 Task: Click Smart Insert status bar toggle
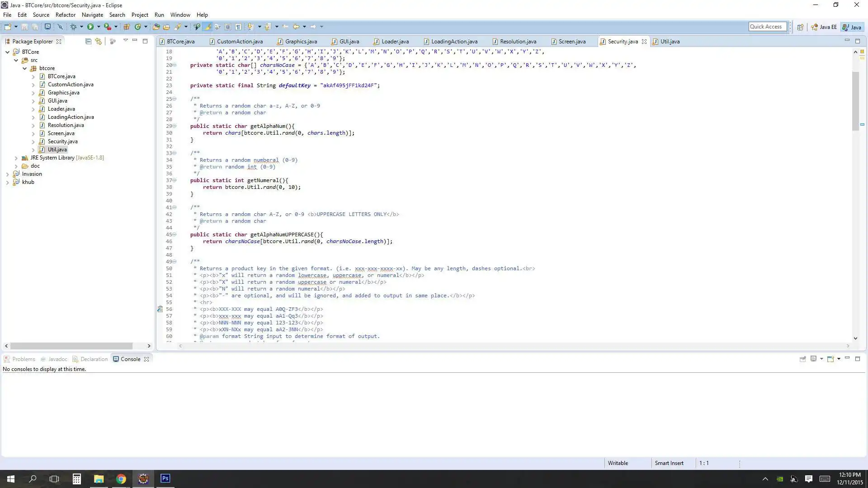(x=669, y=463)
